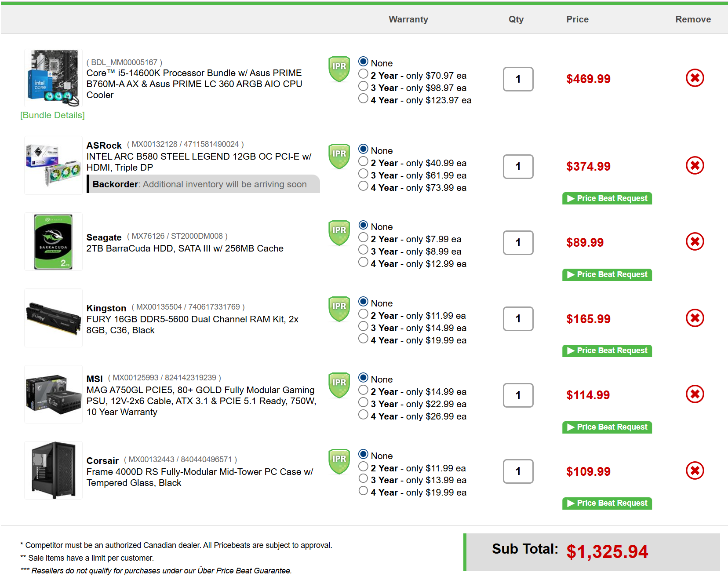Open the Core i5-14600K Processor Bundle title
Screen dimensions: 728x580
point(194,84)
